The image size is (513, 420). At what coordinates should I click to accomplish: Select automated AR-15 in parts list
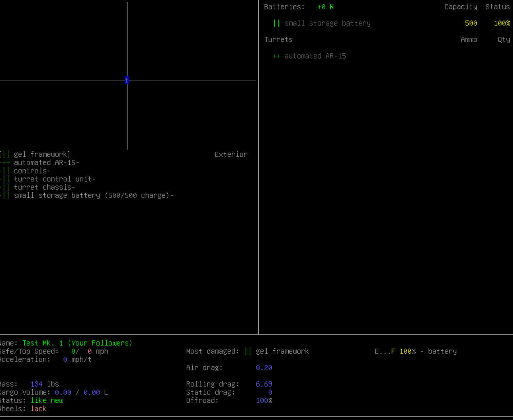click(39, 163)
